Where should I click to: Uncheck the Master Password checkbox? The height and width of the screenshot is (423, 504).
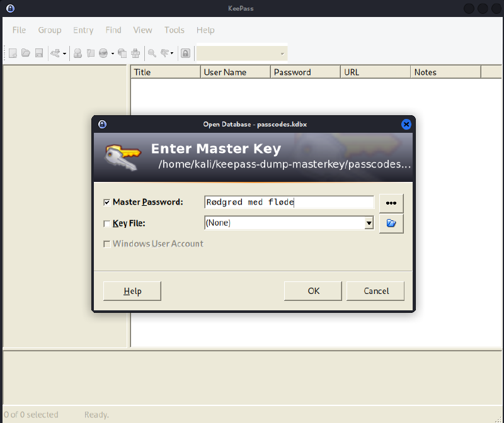pyautogui.click(x=106, y=203)
